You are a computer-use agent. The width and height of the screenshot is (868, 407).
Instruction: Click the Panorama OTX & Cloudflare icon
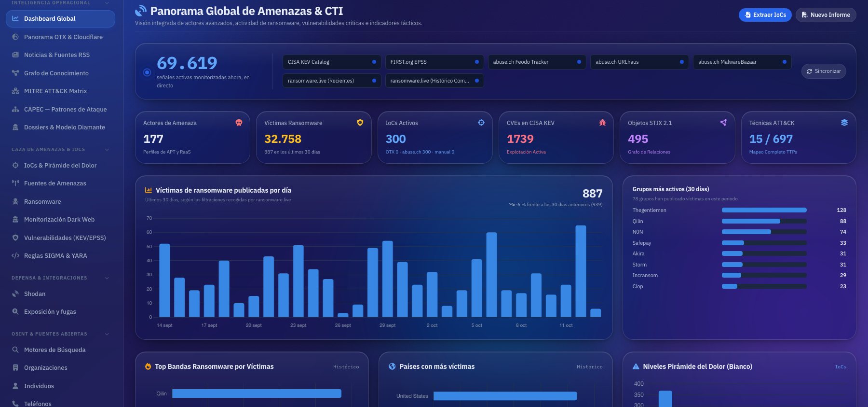15,37
